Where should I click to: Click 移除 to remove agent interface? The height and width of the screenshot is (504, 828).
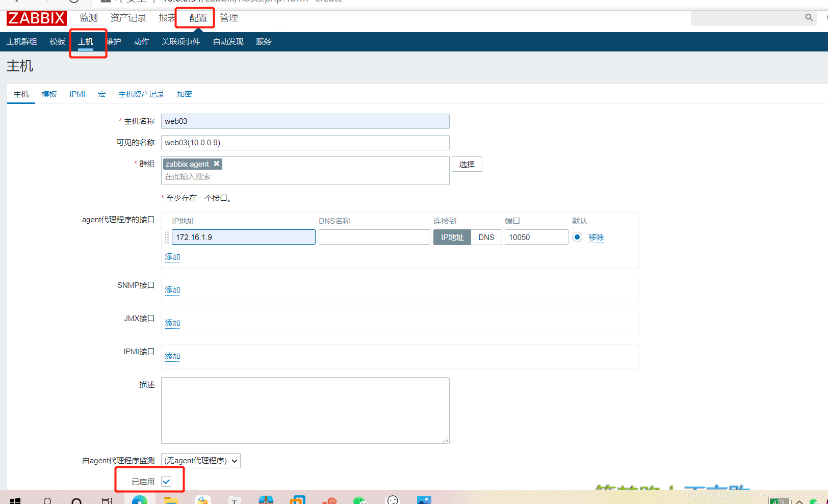(x=596, y=237)
